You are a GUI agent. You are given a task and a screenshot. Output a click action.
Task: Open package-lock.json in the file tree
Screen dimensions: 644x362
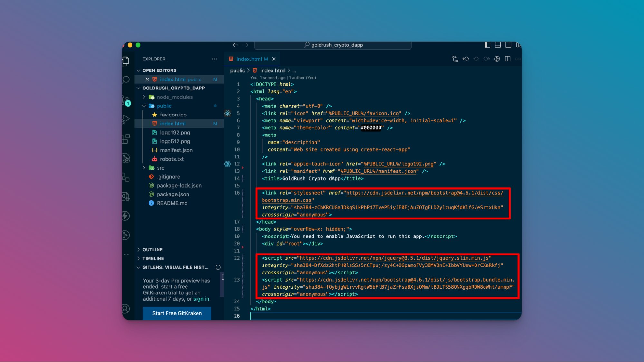[x=179, y=185]
